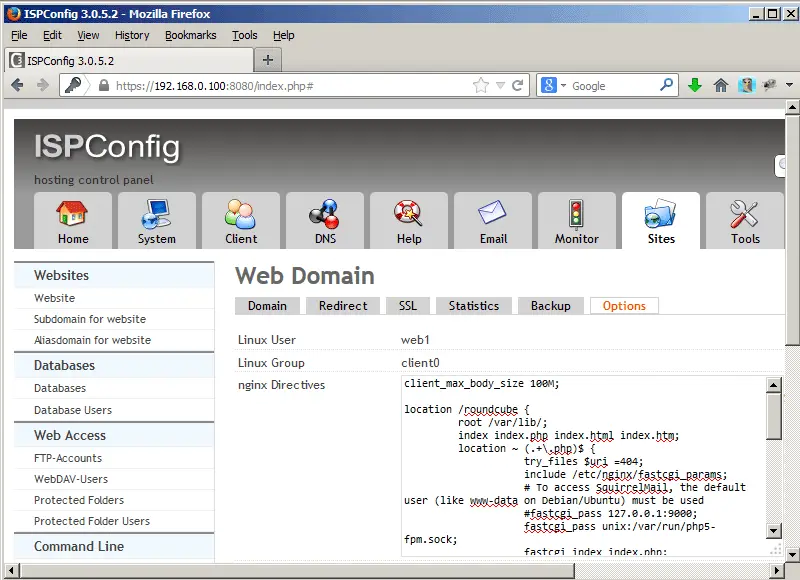Screen dimensions: 800x580
Task: Open the System module icon
Action: [157, 221]
